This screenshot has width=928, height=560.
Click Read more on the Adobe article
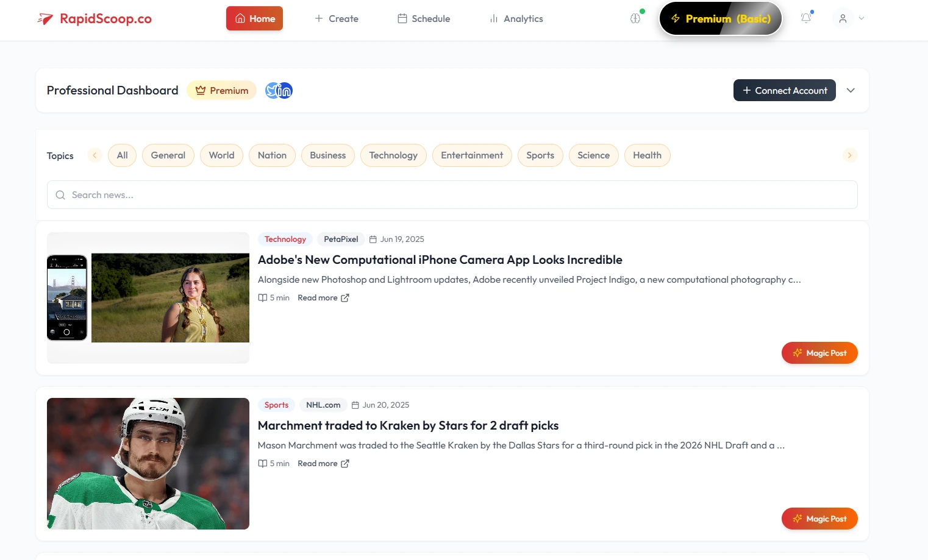[x=323, y=298]
